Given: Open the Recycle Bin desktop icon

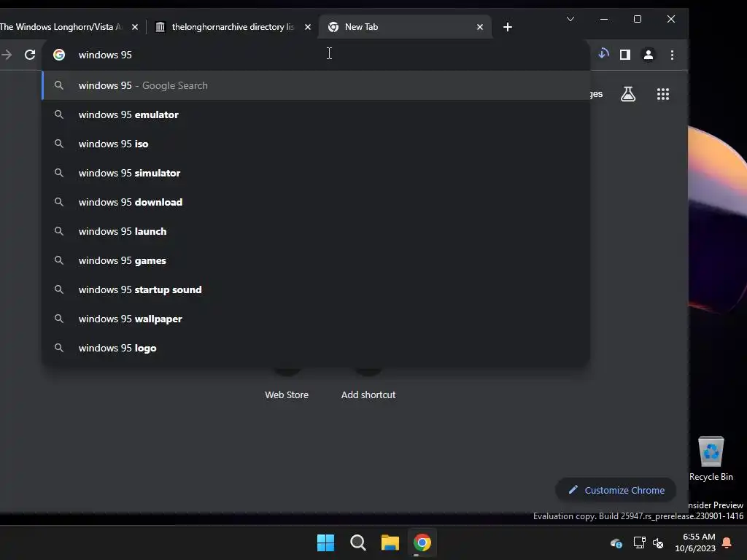Looking at the screenshot, I should [x=711, y=459].
